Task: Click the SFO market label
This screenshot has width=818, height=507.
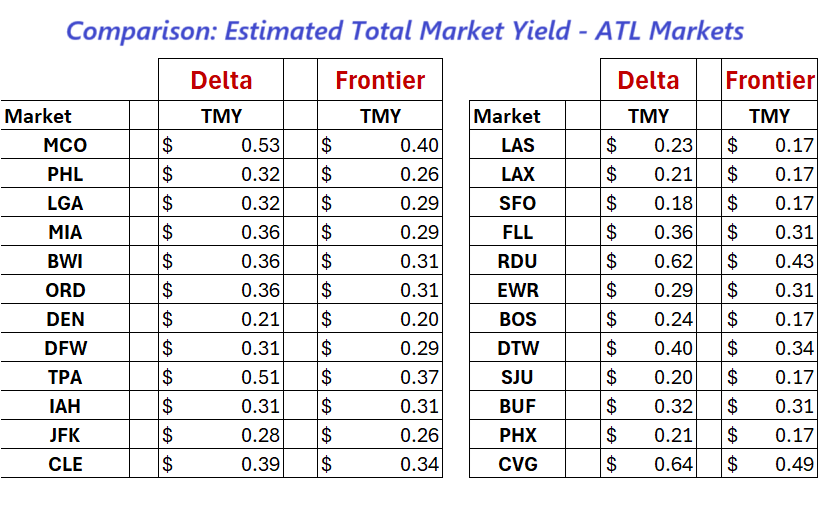Action: tap(517, 203)
